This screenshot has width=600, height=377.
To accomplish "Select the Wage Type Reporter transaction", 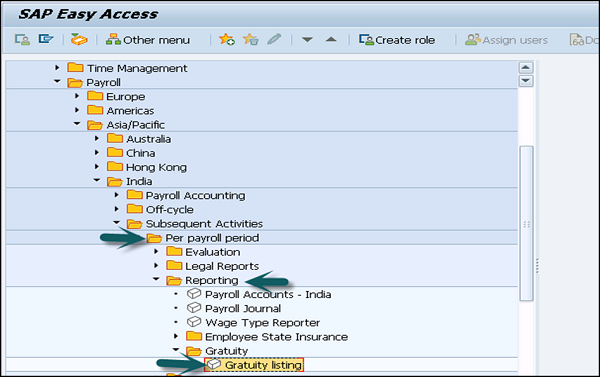I will coord(253,323).
